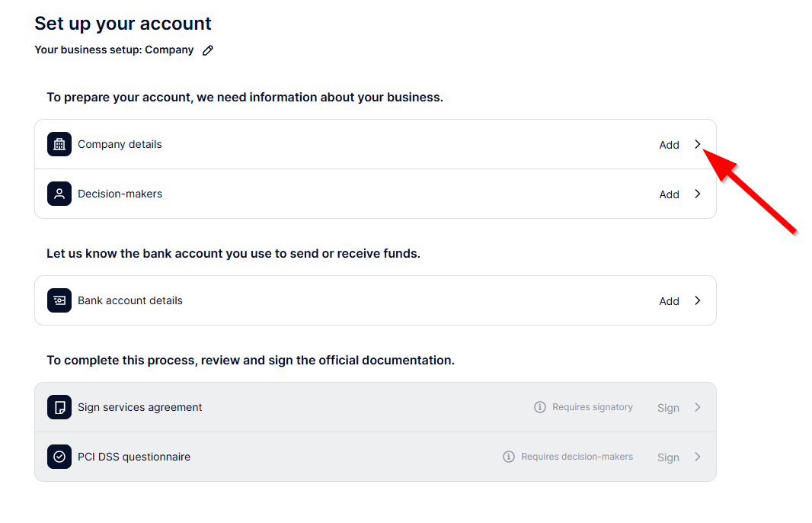Click the Bank account details icon
The height and width of the screenshot is (523, 812).
(x=59, y=300)
